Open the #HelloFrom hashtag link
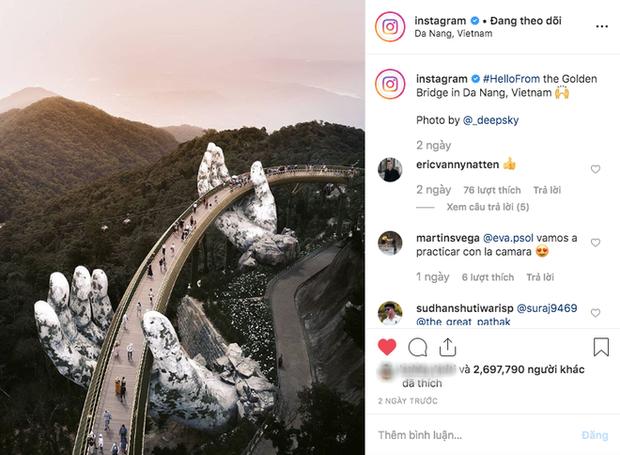Viewport: 620px width, 455px height. pyautogui.click(x=514, y=79)
